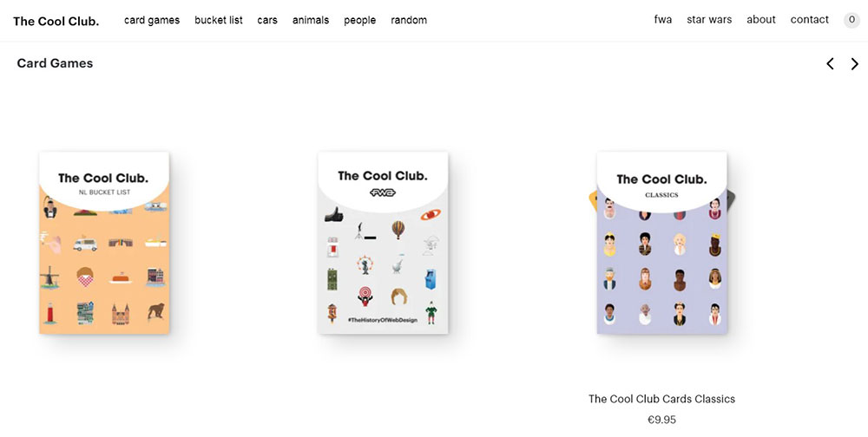This screenshot has height=437, width=868.
Task: Click the next arrow in Card Games
Action: click(855, 63)
